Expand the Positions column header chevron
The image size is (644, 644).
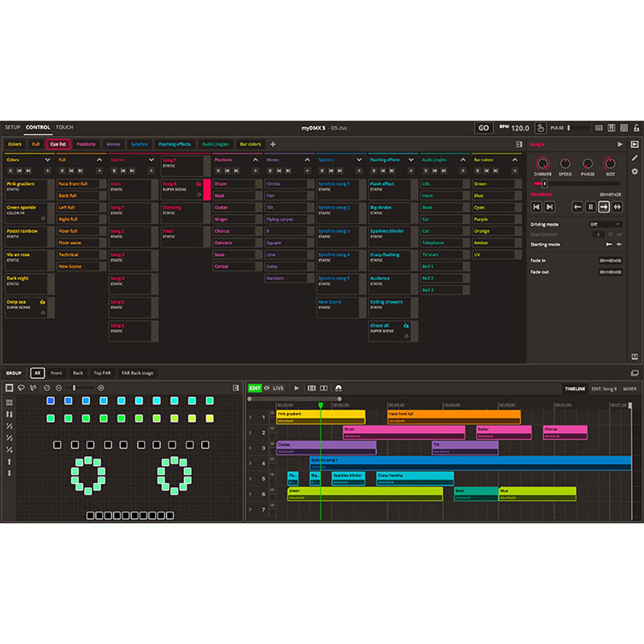pyautogui.click(x=256, y=160)
